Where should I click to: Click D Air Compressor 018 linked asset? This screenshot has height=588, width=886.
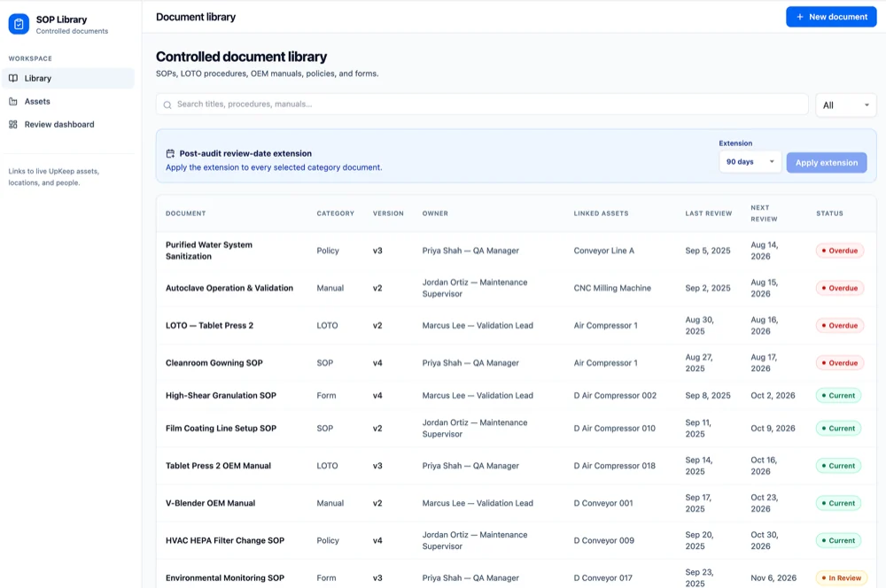point(614,466)
